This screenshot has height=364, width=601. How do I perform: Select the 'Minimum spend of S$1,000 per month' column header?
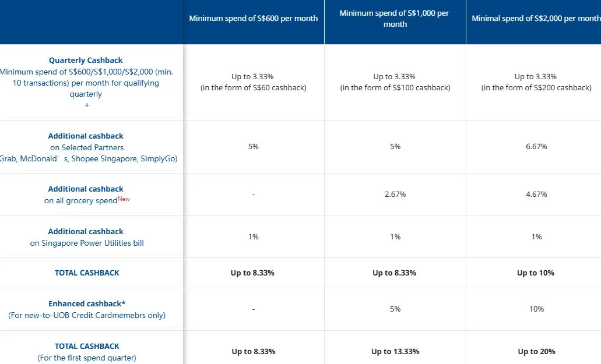tap(395, 19)
